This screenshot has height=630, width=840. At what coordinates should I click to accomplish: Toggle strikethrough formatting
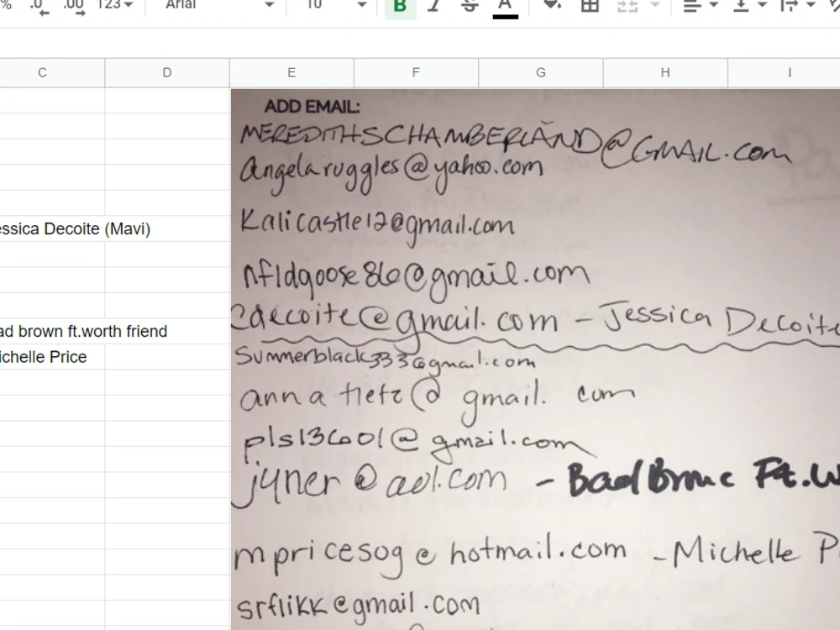click(470, 7)
